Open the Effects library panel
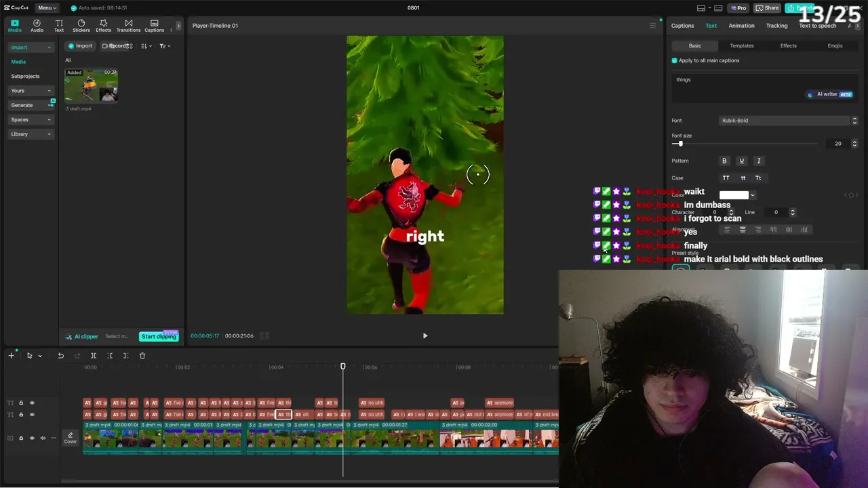This screenshot has height=488, width=868. click(x=103, y=26)
